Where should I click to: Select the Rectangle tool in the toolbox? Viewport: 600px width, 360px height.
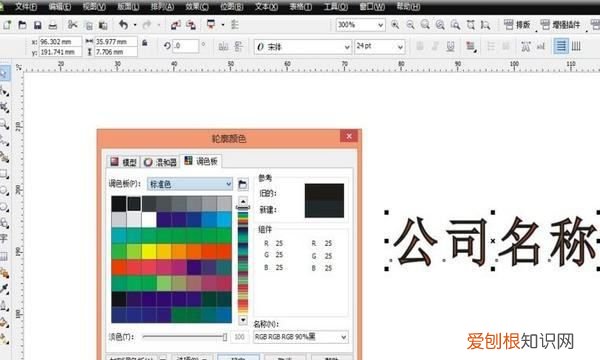coord(4,174)
